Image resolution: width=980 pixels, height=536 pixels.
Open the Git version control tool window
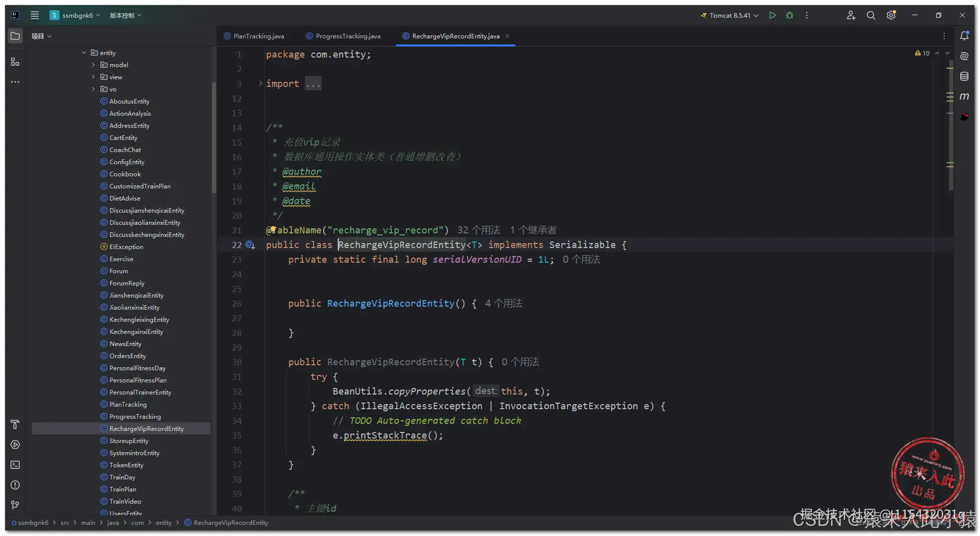coord(15,505)
